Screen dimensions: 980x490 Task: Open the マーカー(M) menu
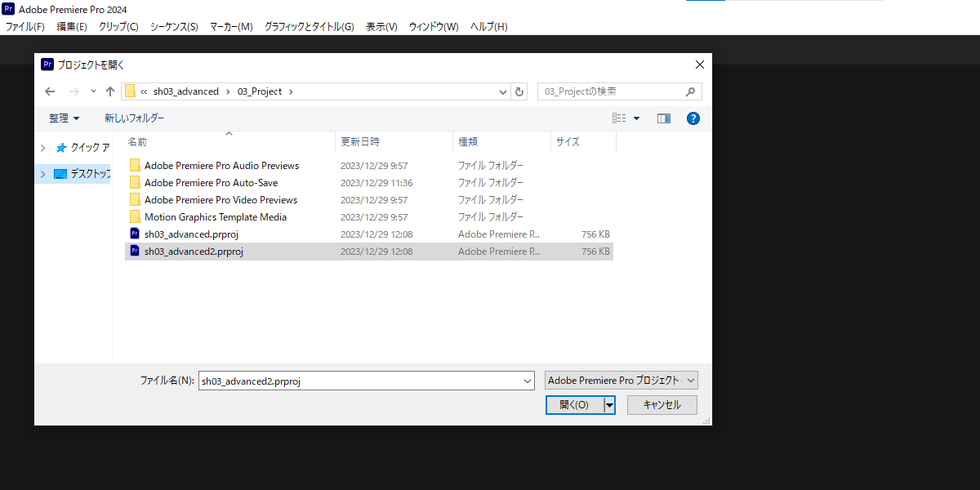pyautogui.click(x=231, y=26)
